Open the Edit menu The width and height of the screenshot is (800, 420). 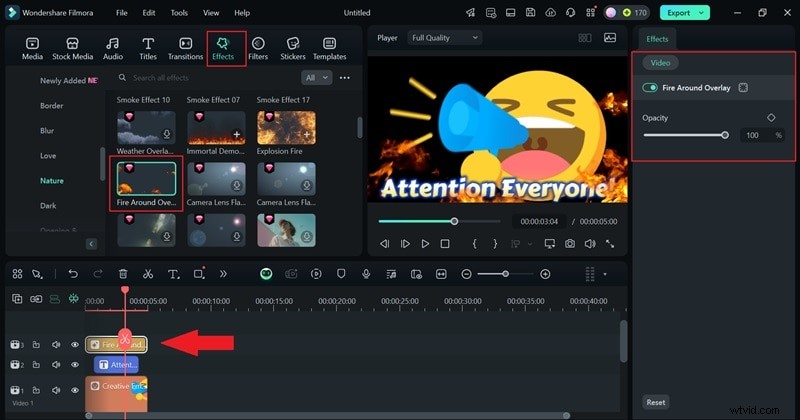tap(148, 13)
